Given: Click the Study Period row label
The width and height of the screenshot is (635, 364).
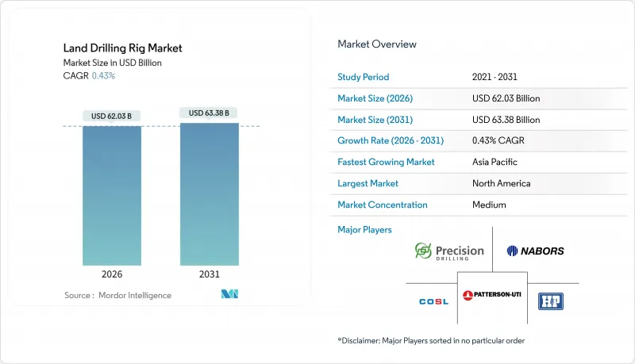Looking at the screenshot, I should [364, 77].
